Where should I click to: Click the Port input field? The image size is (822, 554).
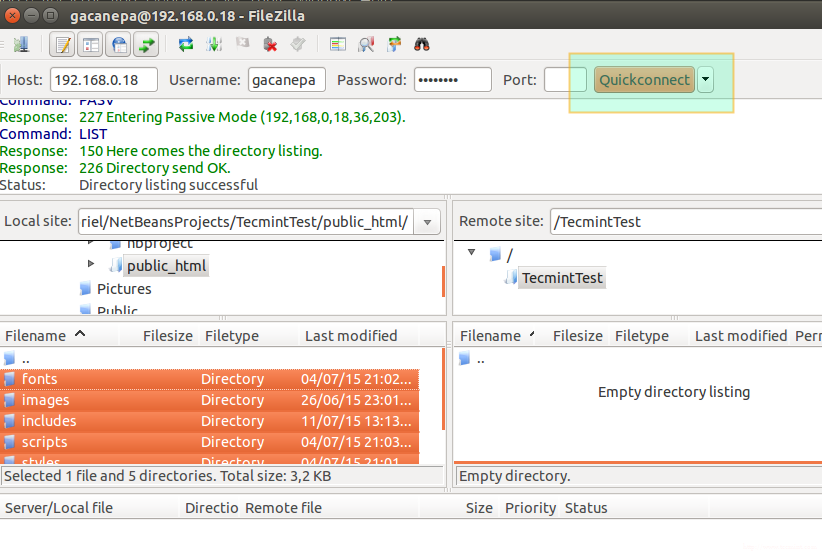pyautogui.click(x=565, y=80)
